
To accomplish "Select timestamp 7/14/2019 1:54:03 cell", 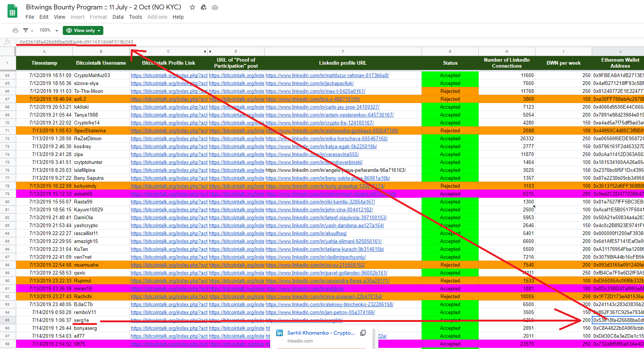I will point(44,336).
